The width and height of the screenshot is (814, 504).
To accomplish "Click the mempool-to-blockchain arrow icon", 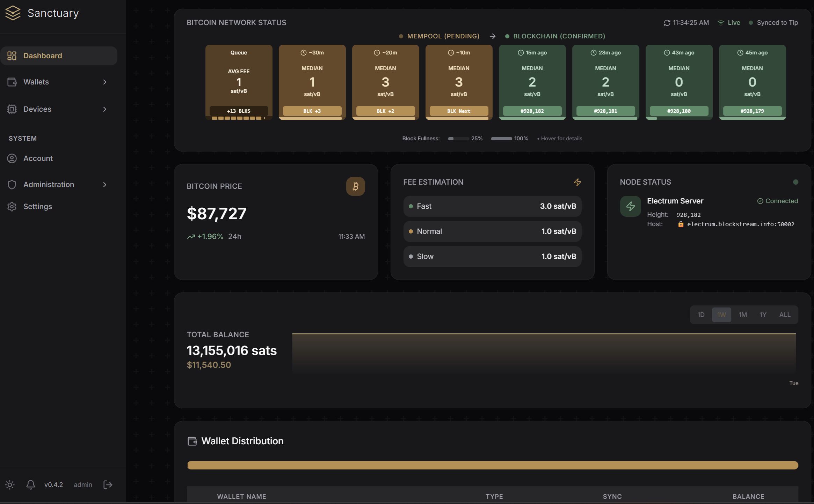I will point(493,36).
